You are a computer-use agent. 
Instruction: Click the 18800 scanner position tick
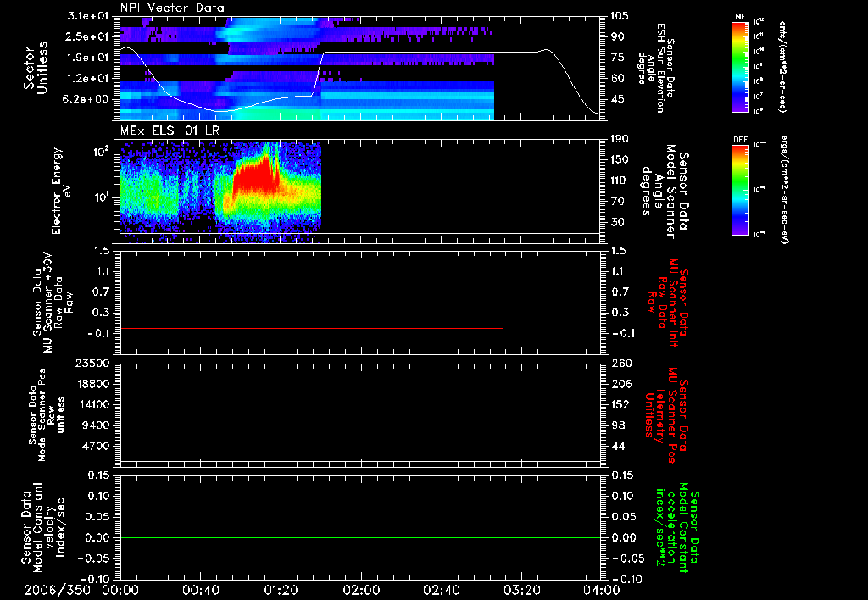coord(92,384)
